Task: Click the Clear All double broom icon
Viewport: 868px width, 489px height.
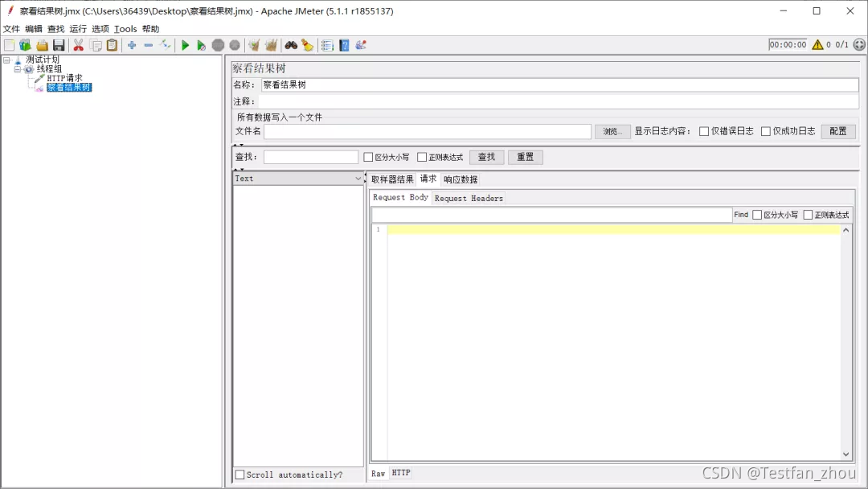Action: (271, 45)
